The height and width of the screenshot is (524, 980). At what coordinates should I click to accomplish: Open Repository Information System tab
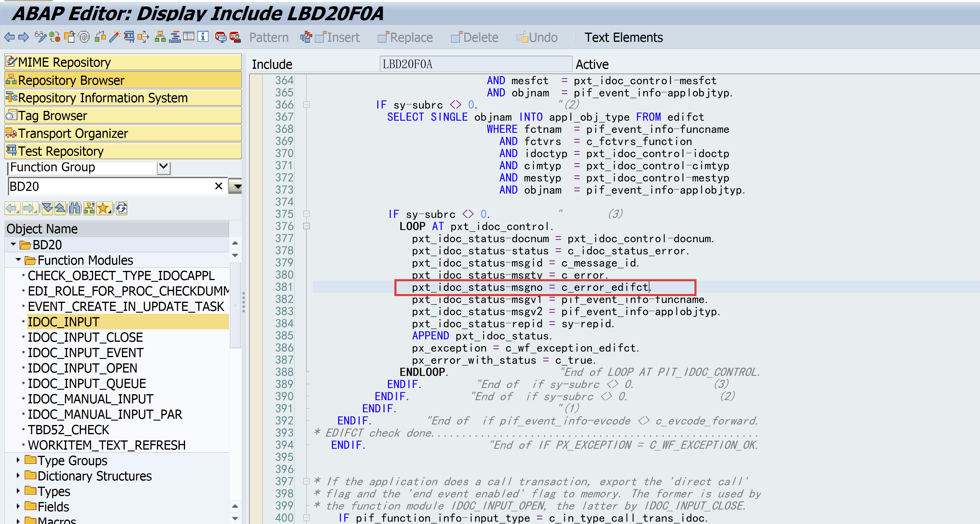123,98
